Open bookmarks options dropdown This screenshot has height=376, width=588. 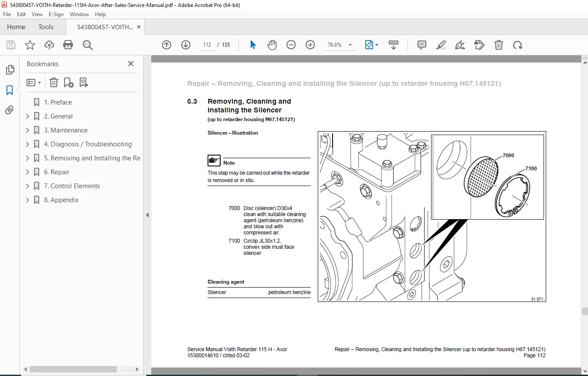34,82
